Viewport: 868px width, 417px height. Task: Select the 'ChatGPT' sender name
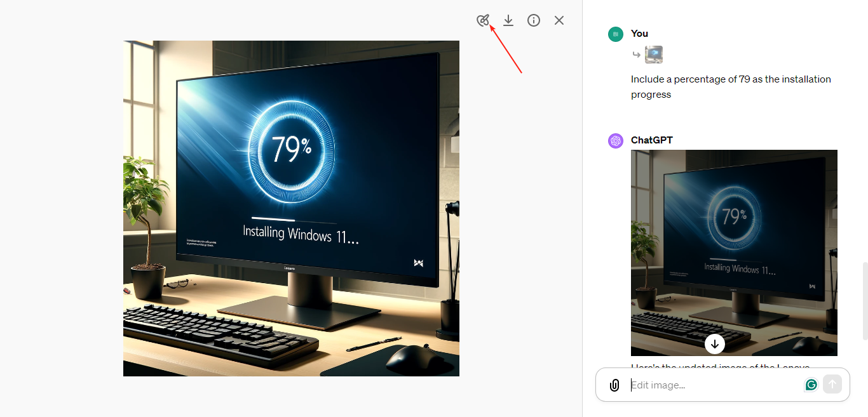[652, 140]
